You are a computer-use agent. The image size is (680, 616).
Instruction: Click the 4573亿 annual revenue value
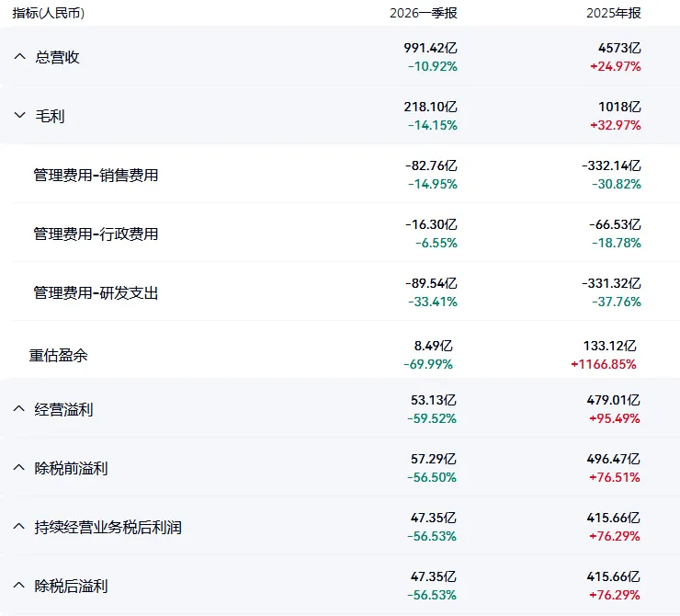pos(619,48)
